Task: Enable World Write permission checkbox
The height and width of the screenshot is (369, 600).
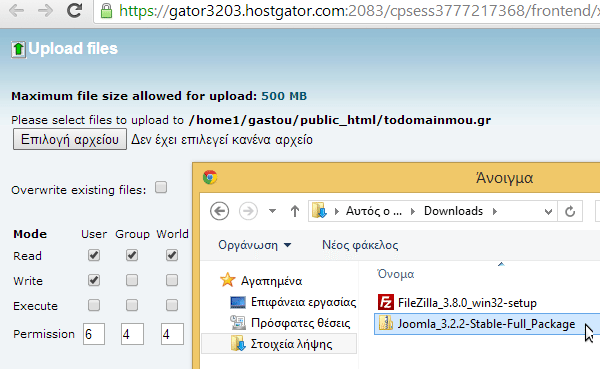Action: 172,280
